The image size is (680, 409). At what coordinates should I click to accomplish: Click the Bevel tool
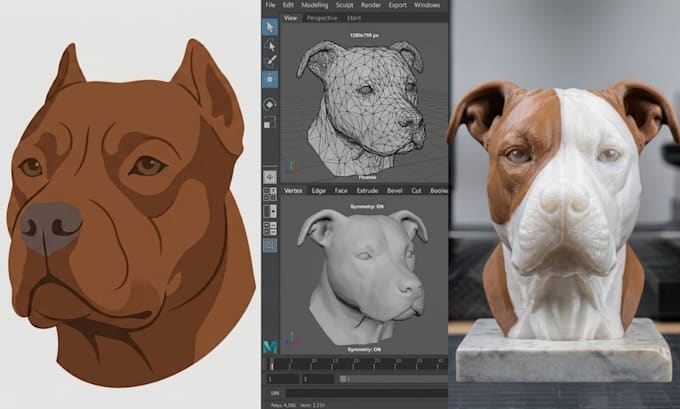[395, 190]
